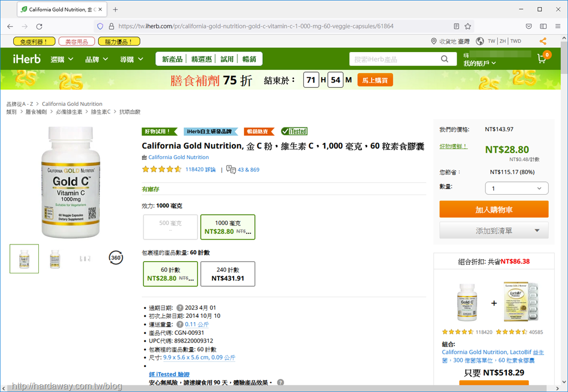Reload the current page
The height and width of the screenshot is (392, 568).
point(39,27)
